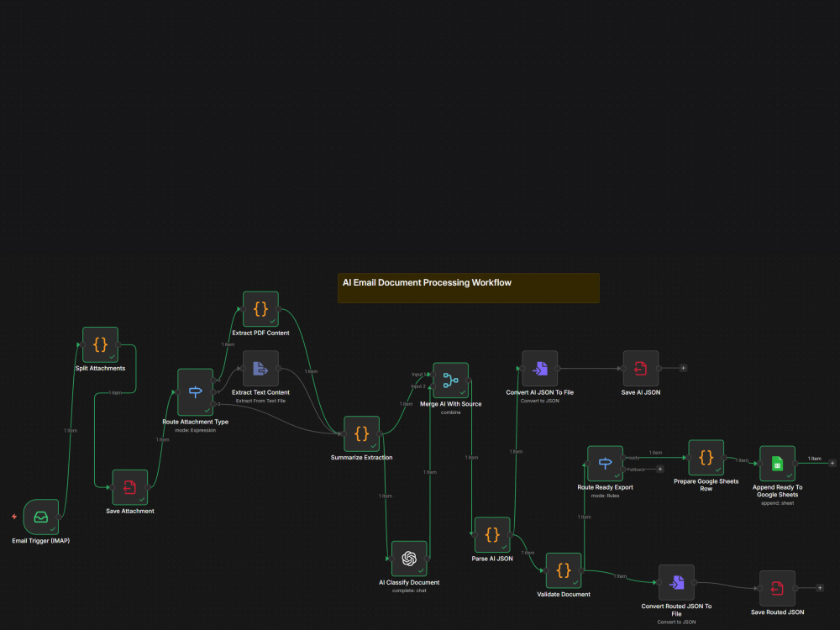Screen dimensions: 840x630
Task: Click the 'Input 1' connector of the Merge node
Action: 433,375
